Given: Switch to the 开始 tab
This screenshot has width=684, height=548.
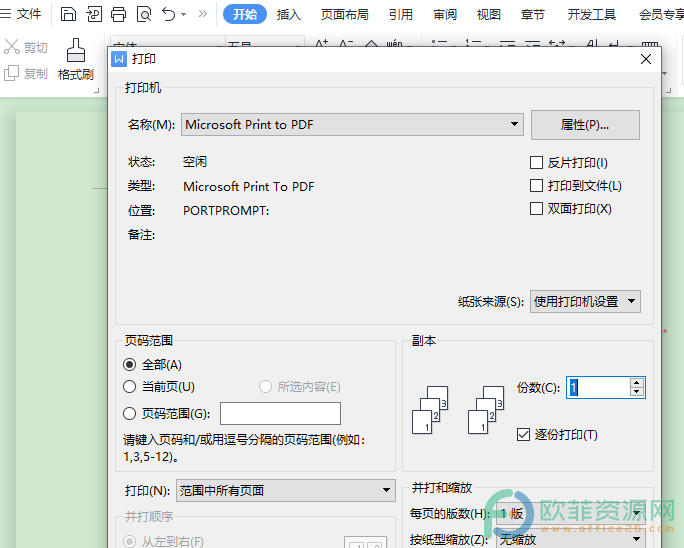Looking at the screenshot, I should [245, 14].
